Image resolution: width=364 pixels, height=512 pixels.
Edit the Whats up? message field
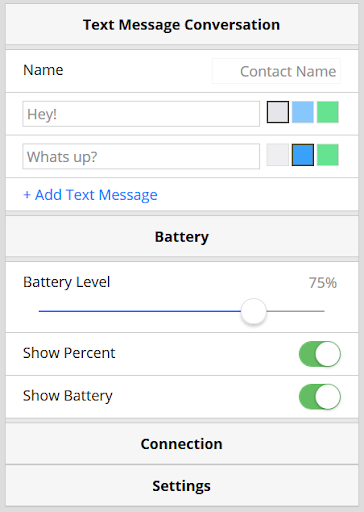[x=141, y=156]
